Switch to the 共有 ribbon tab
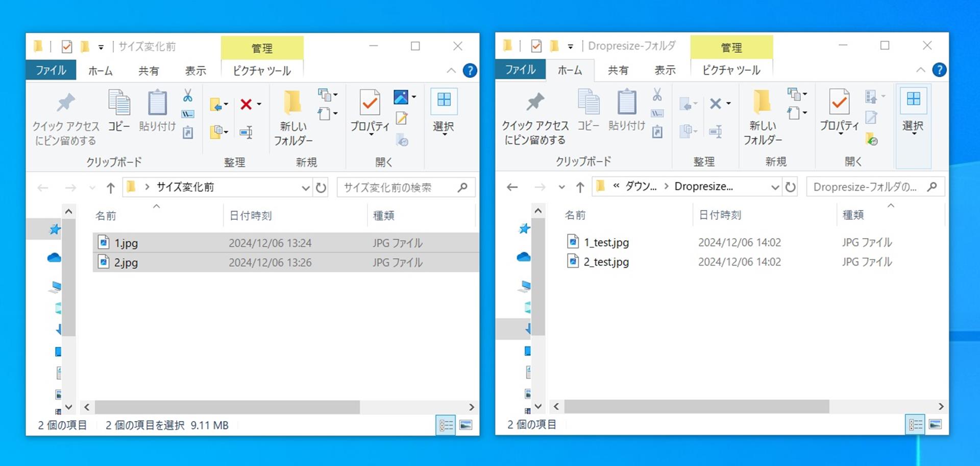The image size is (980, 466). pos(149,71)
